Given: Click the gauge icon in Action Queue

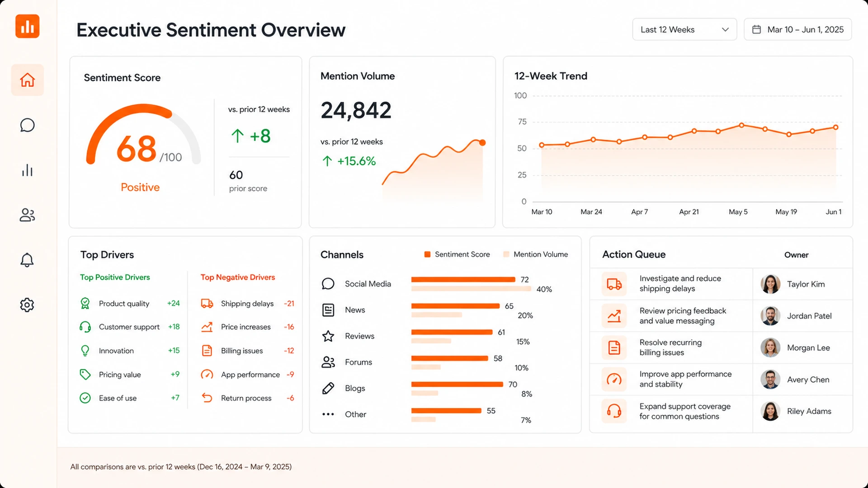Looking at the screenshot, I should 614,379.
